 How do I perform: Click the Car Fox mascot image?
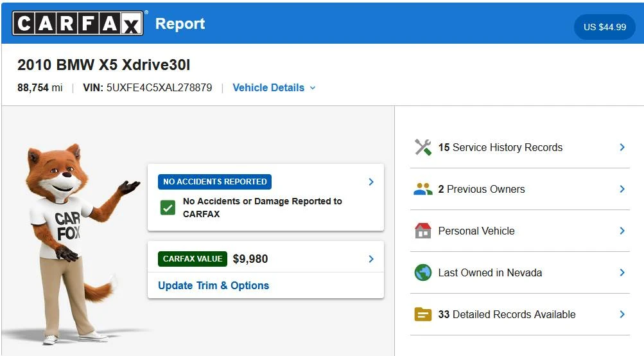[78, 244]
